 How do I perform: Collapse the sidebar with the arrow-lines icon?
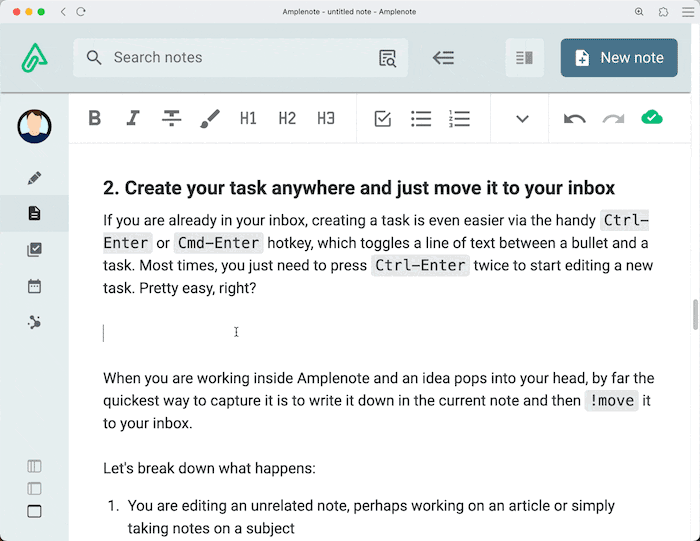pyautogui.click(x=443, y=58)
